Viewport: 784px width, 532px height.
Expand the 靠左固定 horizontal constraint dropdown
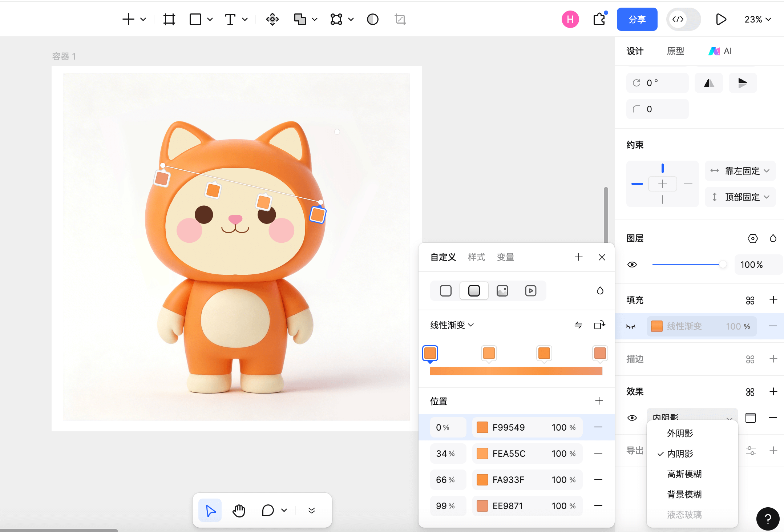point(740,171)
